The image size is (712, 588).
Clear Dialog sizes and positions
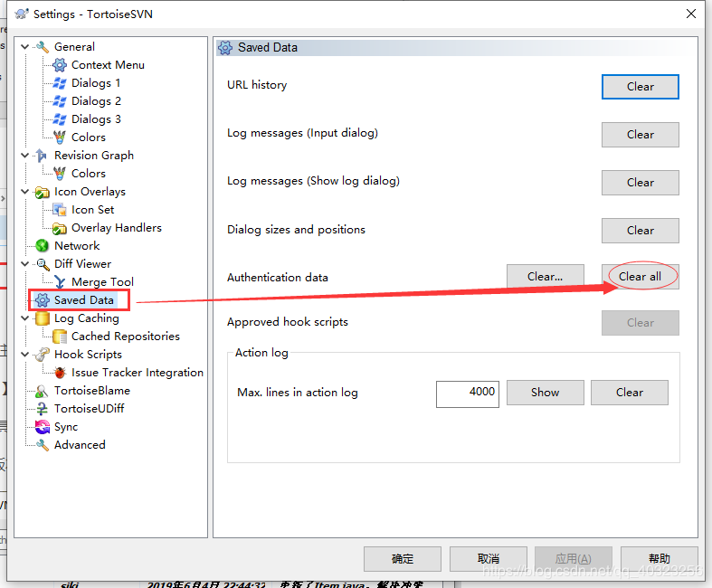(x=641, y=231)
